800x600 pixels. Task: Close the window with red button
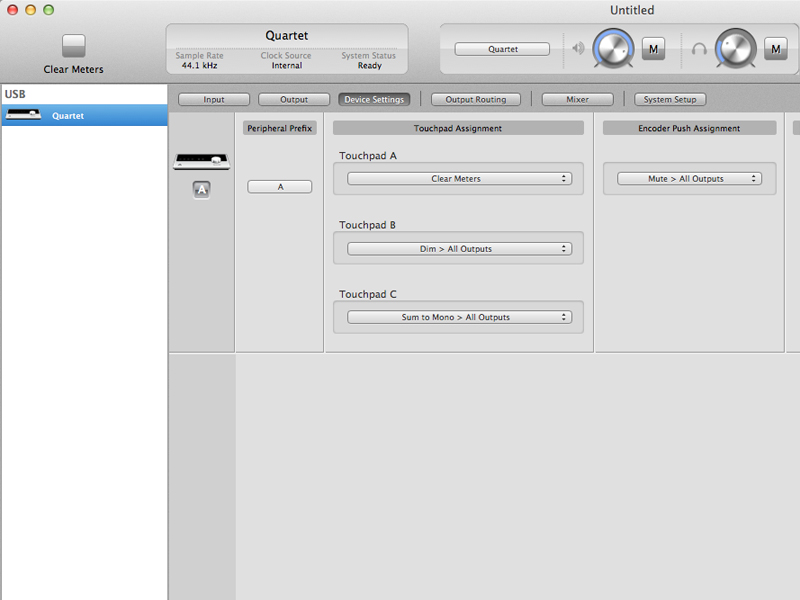point(13,10)
